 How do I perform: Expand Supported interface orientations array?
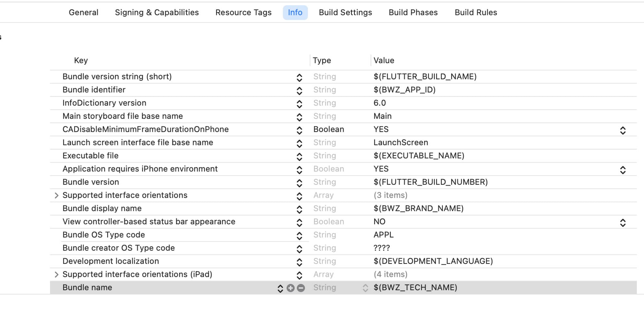click(56, 195)
